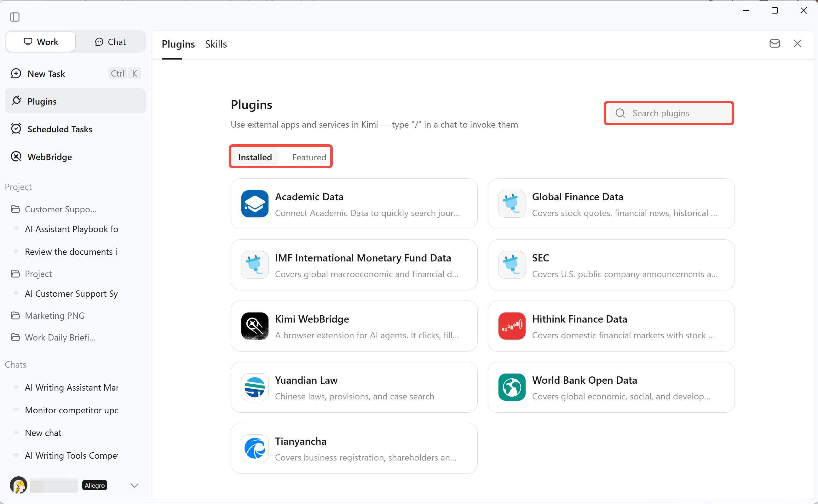This screenshot has width=818, height=504.
Task: Open 'Customer Suppo...' project
Action: tap(61, 209)
